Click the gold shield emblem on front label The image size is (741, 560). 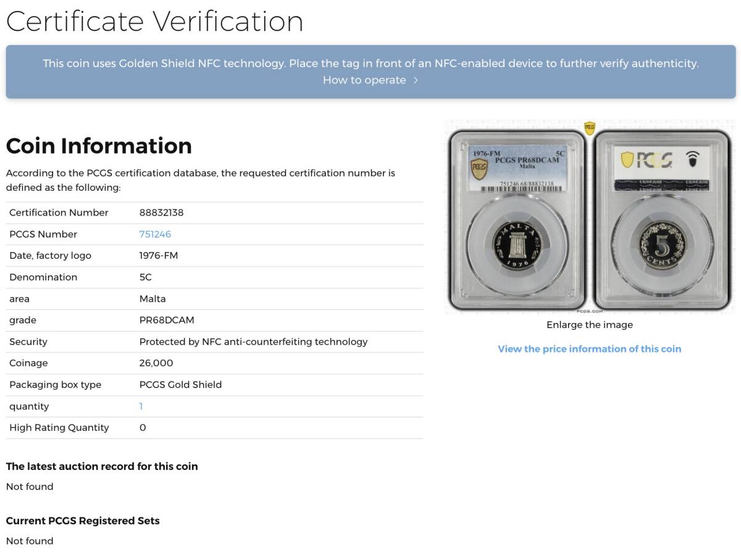pyautogui.click(x=479, y=169)
